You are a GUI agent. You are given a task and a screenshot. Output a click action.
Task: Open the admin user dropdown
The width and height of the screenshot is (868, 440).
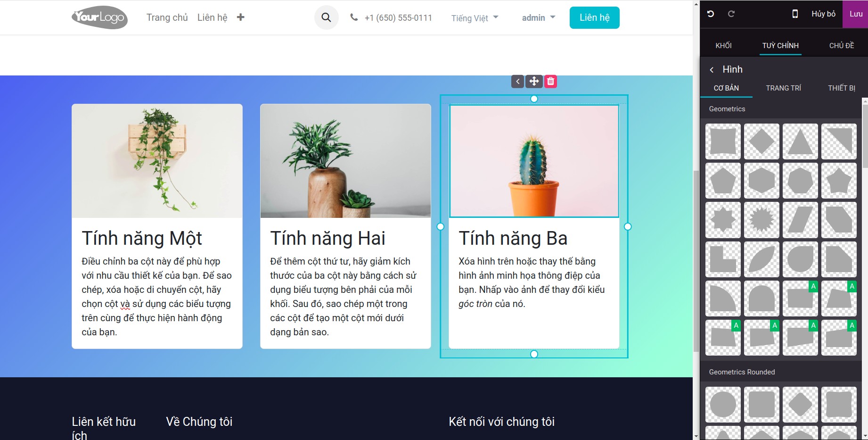[539, 17]
